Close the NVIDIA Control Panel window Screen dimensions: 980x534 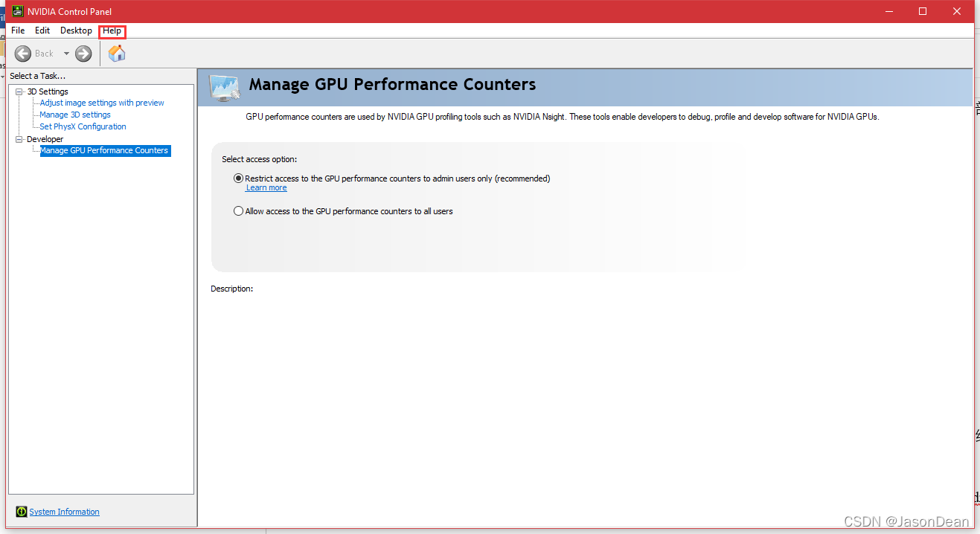(x=957, y=11)
